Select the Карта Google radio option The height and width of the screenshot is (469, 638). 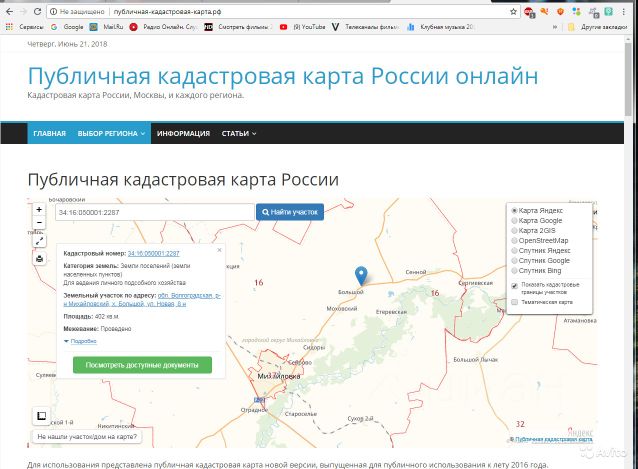coord(514,221)
